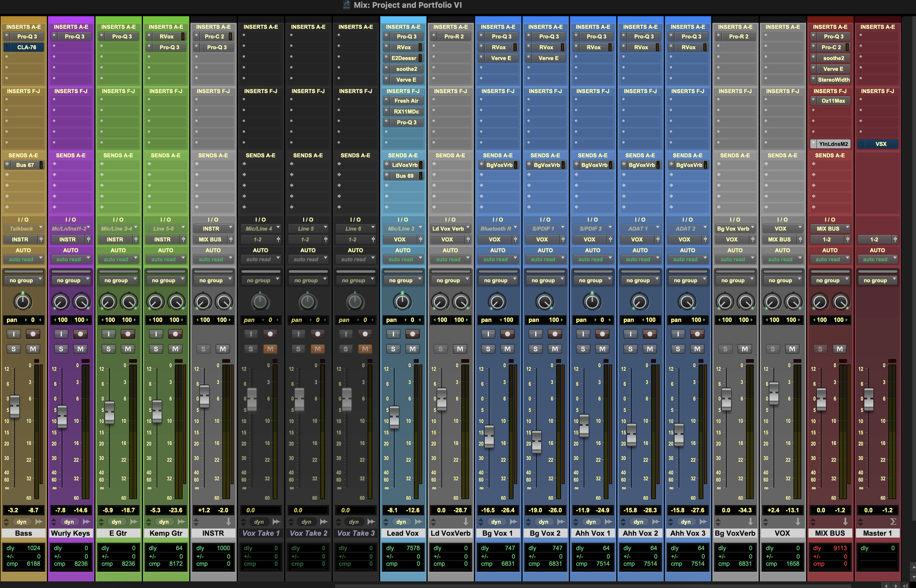Open Oz11Max plugin on MIX BUS

[833, 101]
